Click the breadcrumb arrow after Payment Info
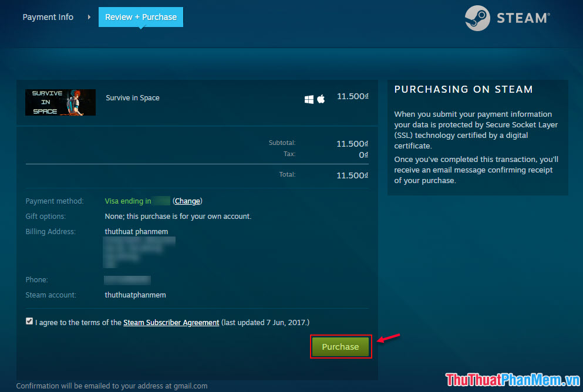This screenshot has height=392, width=583. tap(89, 17)
